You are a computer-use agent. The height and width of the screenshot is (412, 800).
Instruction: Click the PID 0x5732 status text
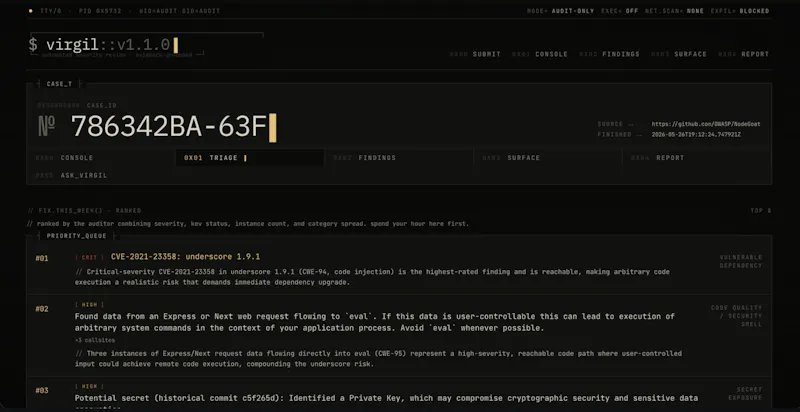coord(100,11)
